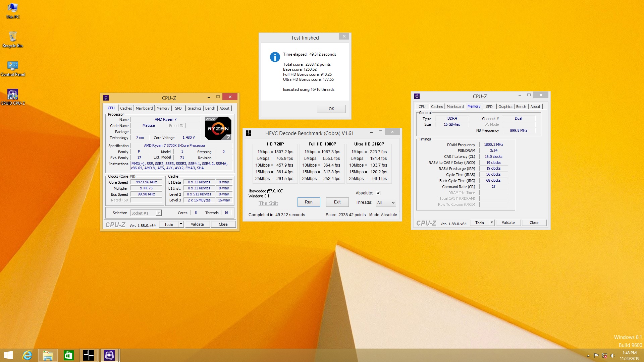Minimize the HEVC Decode Benchmark window
Viewport: 644px width, 362px height.
coord(371,132)
